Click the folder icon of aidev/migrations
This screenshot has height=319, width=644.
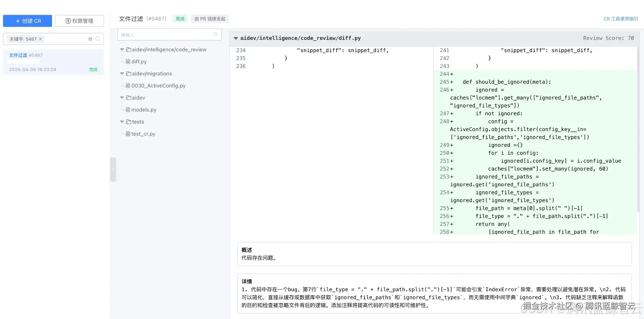tap(128, 73)
